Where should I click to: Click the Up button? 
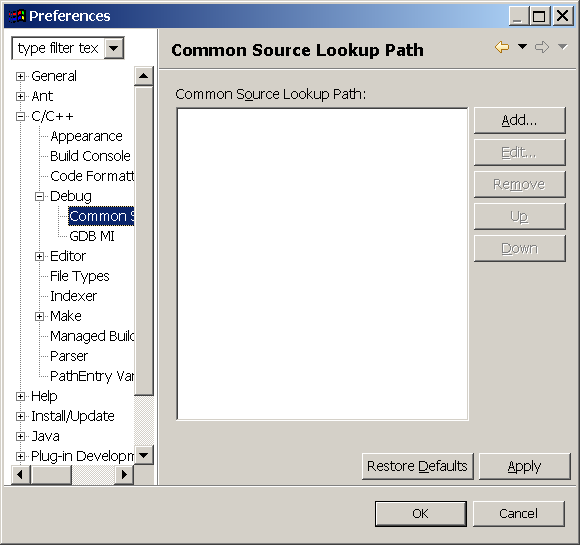519,216
